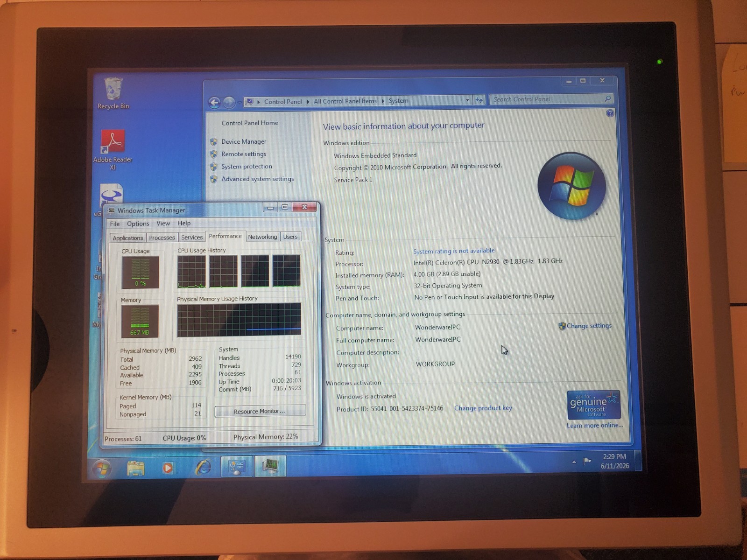Screen dimensions: 747x560
Task: Click the genuine Microsoft software badge
Action: click(x=593, y=405)
